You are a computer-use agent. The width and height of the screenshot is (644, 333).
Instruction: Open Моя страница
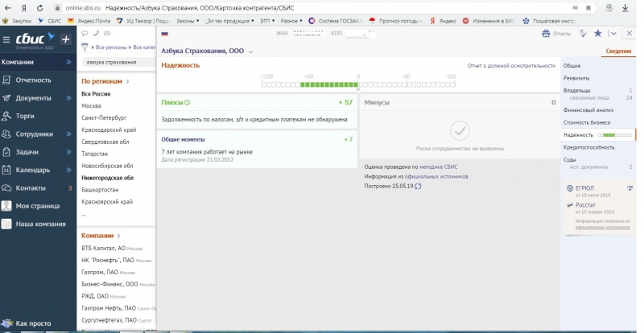37,206
